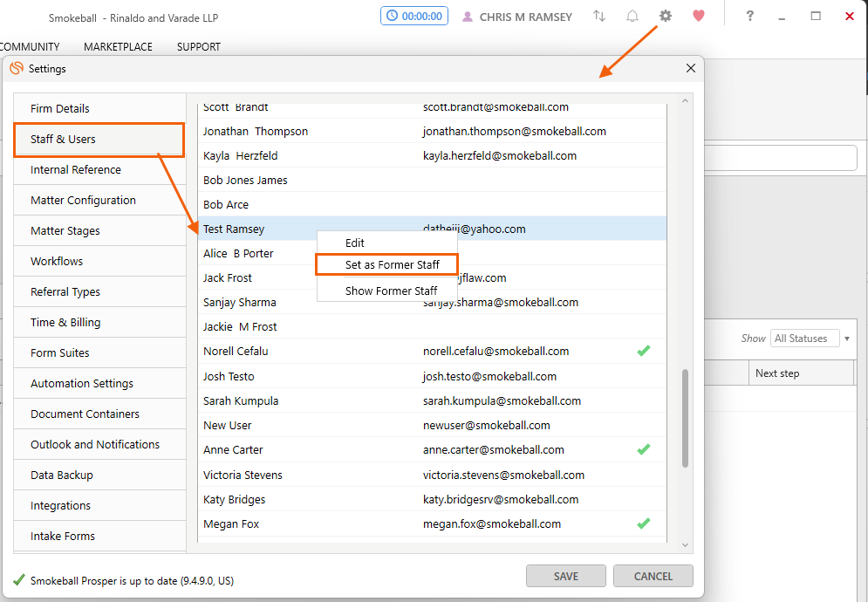The image size is (868, 602).
Task: Go to Internal Reference settings
Action: coord(99,170)
